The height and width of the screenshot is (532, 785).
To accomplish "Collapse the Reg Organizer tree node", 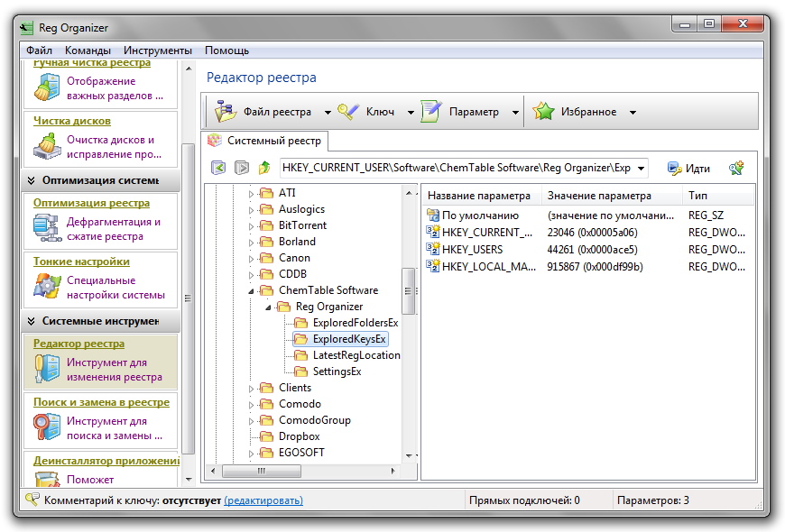I will coord(268,307).
